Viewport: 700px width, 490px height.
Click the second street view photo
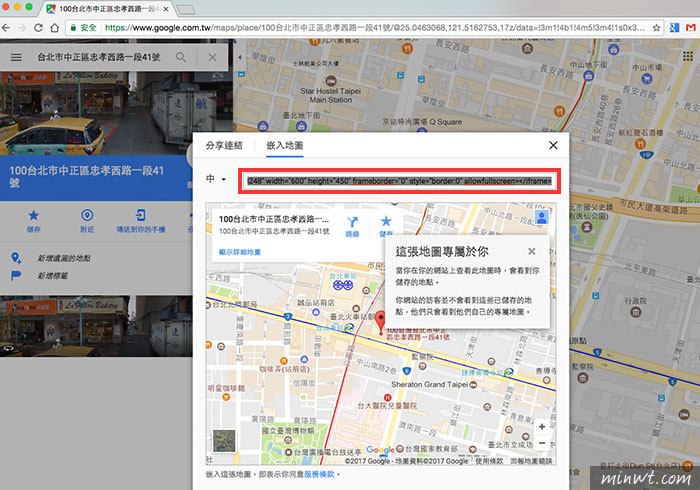point(96,326)
